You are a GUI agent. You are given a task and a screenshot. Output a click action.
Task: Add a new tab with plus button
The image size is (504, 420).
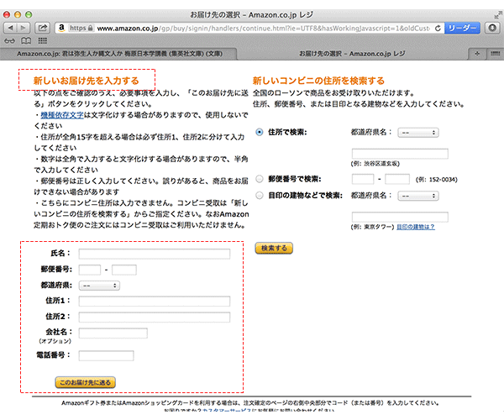click(477, 54)
